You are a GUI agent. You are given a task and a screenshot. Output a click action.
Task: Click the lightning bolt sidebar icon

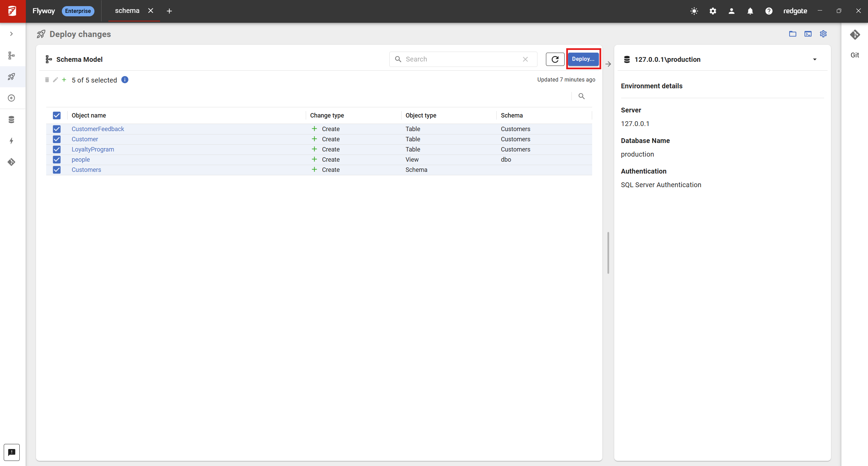click(x=12, y=141)
